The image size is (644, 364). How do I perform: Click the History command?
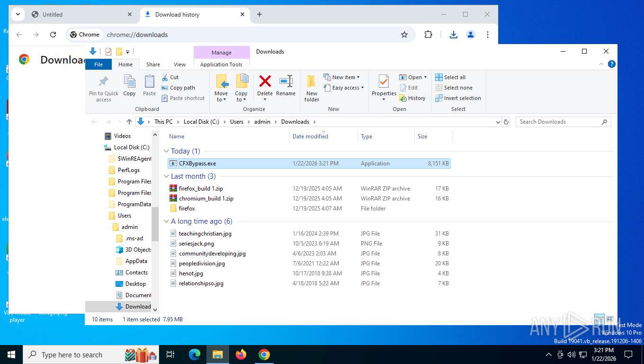(x=412, y=98)
